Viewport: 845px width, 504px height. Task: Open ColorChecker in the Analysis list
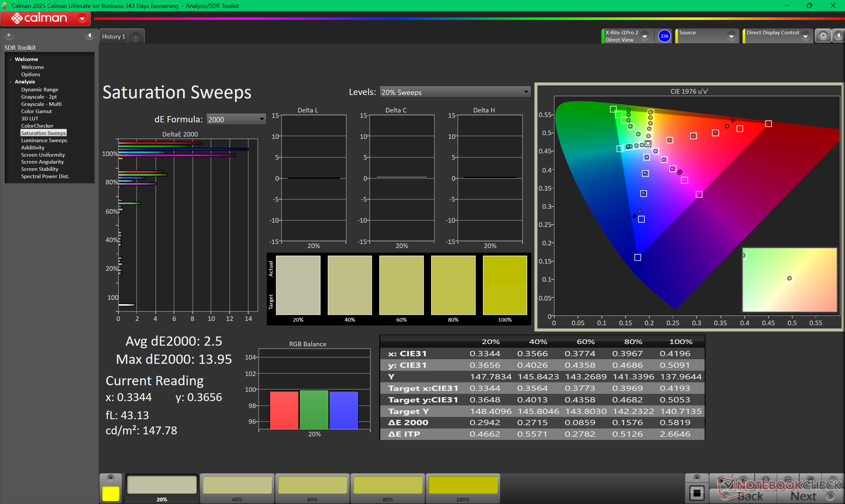pyautogui.click(x=37, y=126)
